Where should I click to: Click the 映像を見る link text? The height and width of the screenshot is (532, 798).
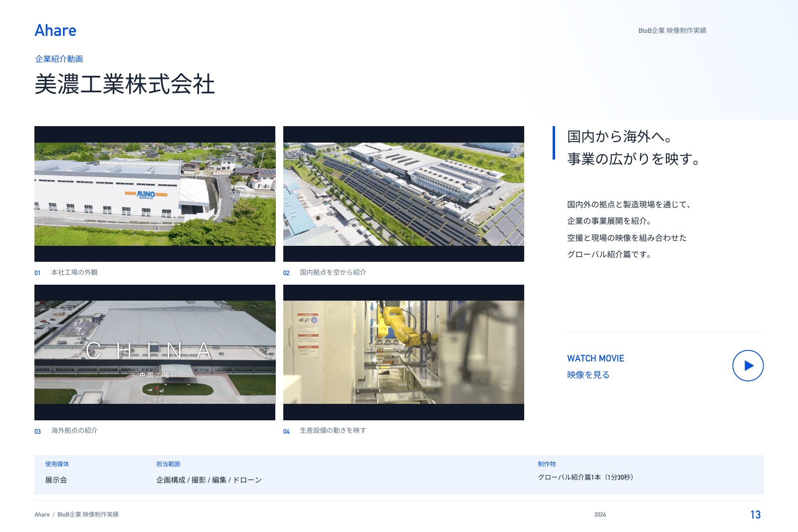pos(588,374)
